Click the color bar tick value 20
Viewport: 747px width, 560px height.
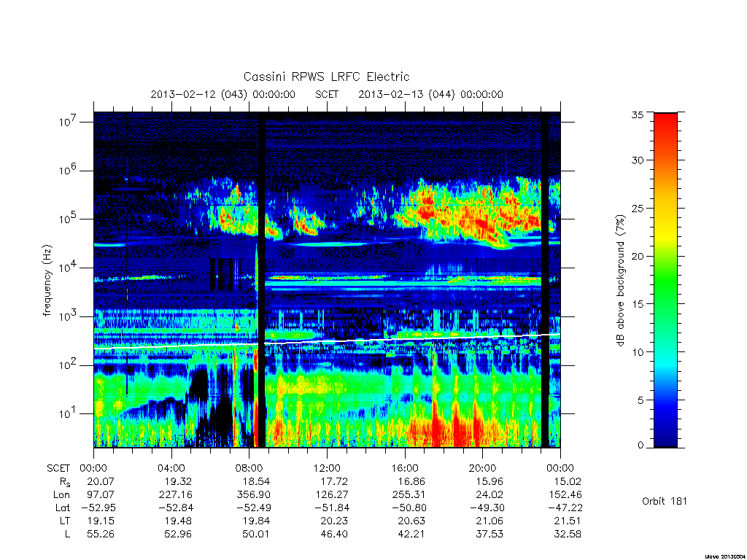[638, 256]
